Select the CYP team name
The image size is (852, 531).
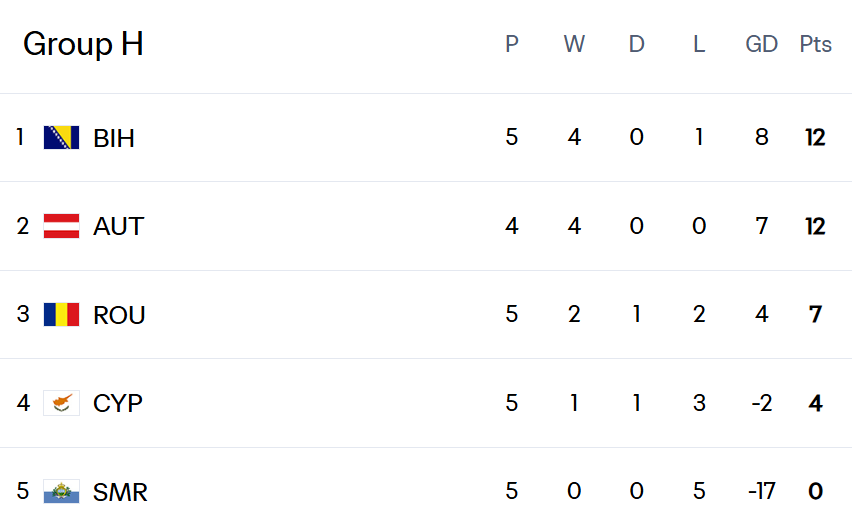click(118, 403)
